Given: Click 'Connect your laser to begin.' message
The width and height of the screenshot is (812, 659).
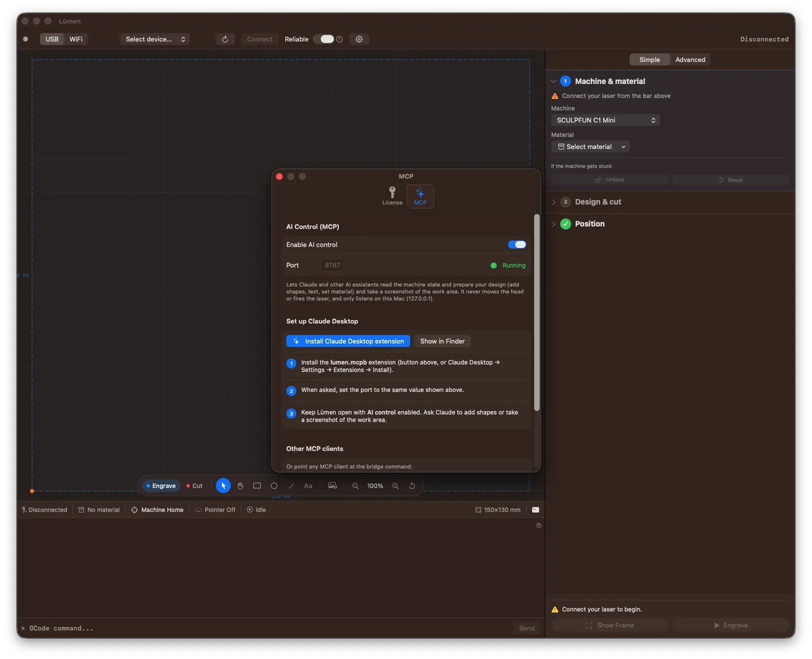Looking at the screenshot, I should [x=602, y=609].
